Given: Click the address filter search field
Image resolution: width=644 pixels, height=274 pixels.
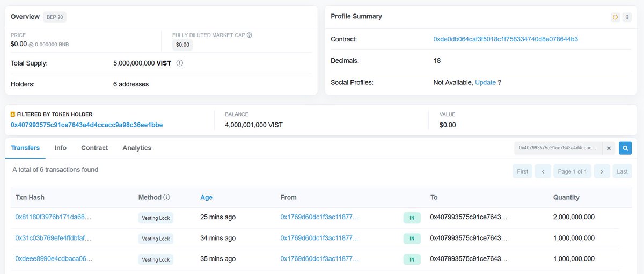Looking at the screenshot, I should [x=558, y=148].
